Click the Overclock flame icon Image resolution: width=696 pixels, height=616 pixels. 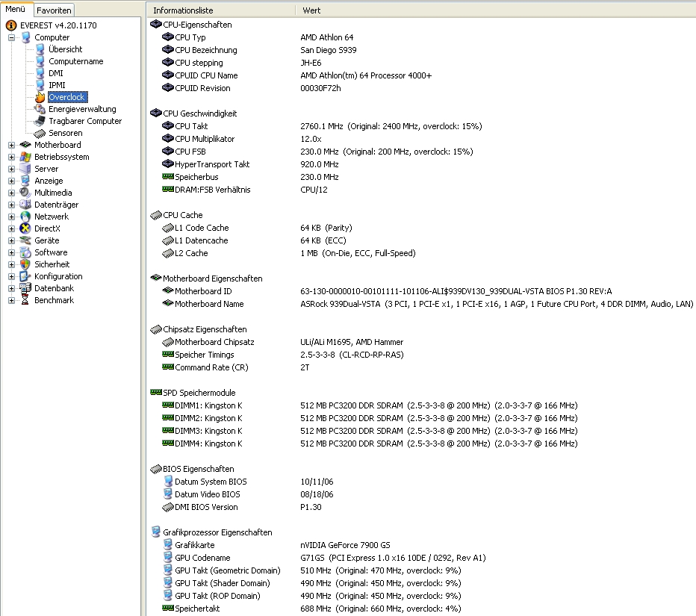[x=40, y=97]
